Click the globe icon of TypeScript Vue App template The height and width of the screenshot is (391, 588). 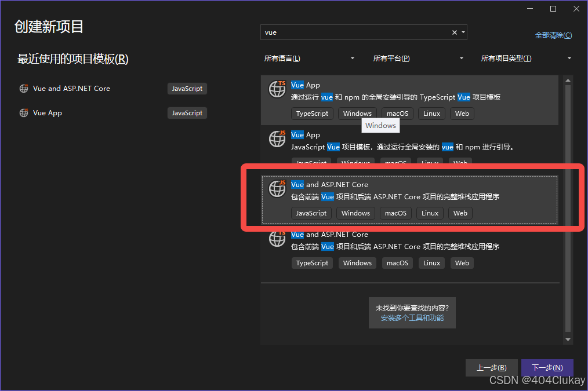tap(278, 89)
